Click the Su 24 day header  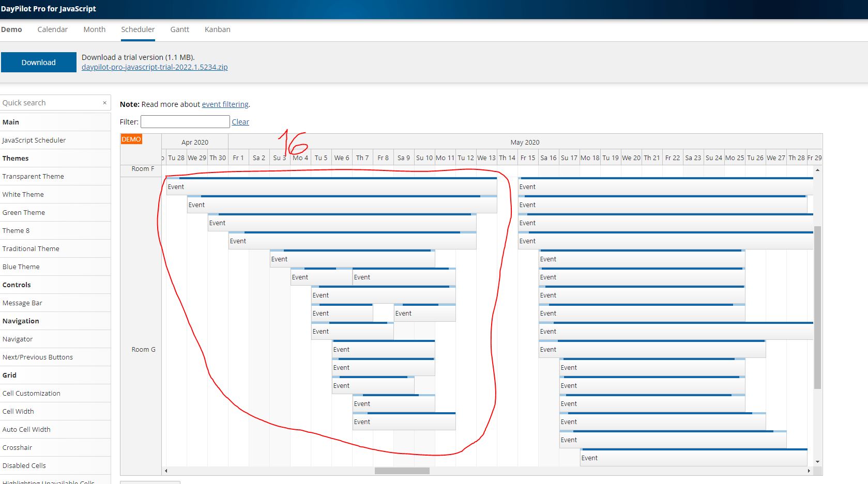714,158
